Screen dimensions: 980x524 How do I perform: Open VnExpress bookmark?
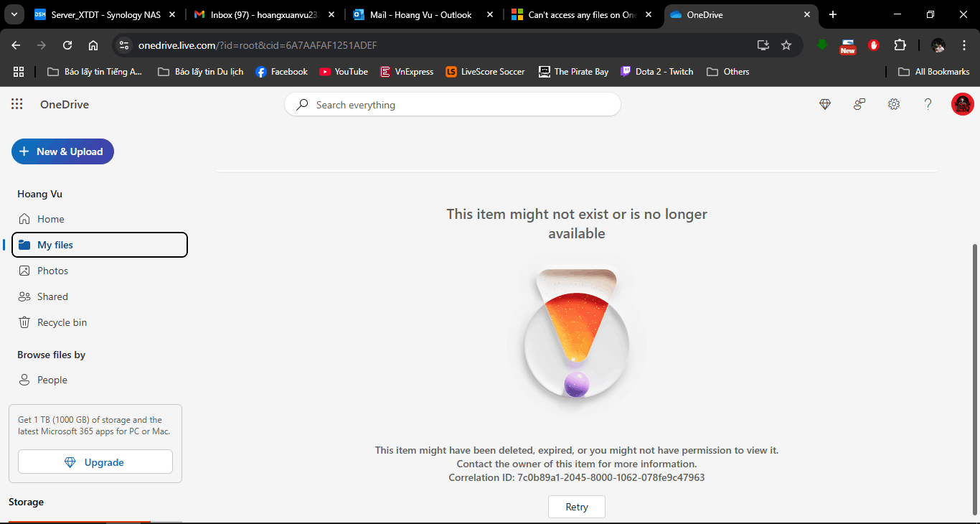(x=407, y=72)
